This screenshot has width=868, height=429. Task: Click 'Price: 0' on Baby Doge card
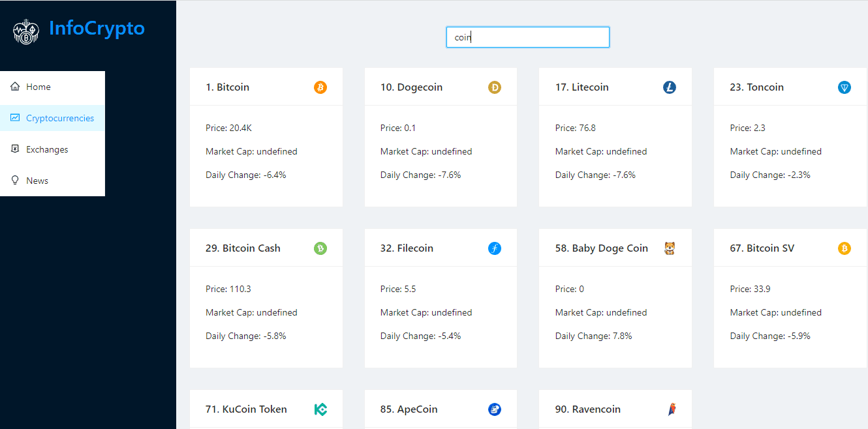pos(570,289)
